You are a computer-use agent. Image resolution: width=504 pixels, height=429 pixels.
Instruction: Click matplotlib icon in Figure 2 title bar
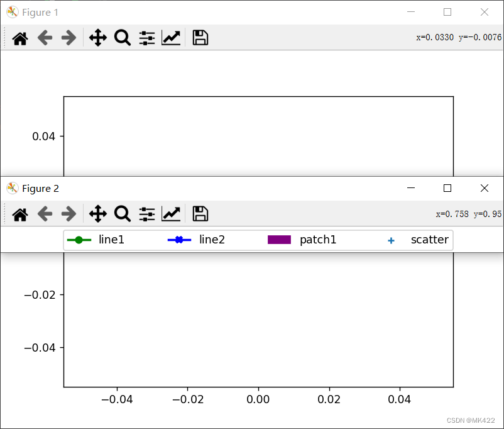[12, 188]
